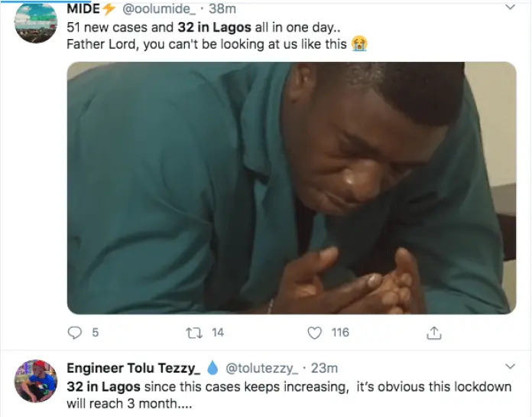Click the like count 116
The height and width of the screenshot is (417, 532).
pos(340,332)
